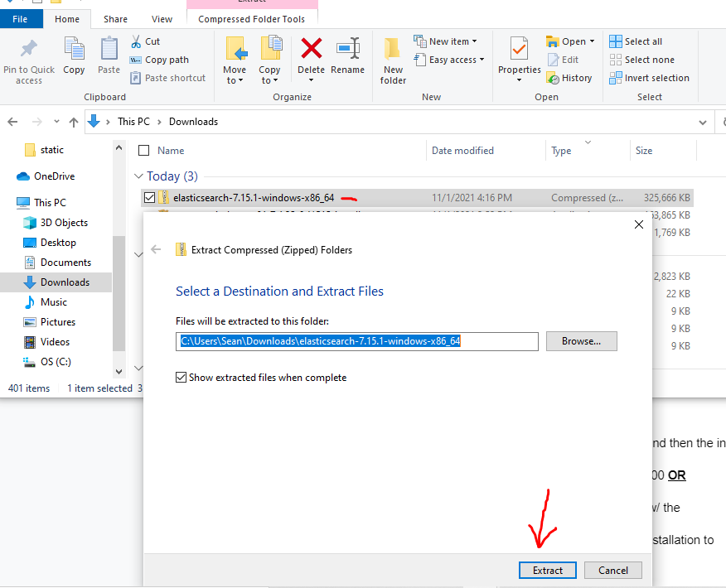Click Downloads in the address breadcrumb
Image resolution: width=726 pixels, height=588 pixels.
click(194, 122)
